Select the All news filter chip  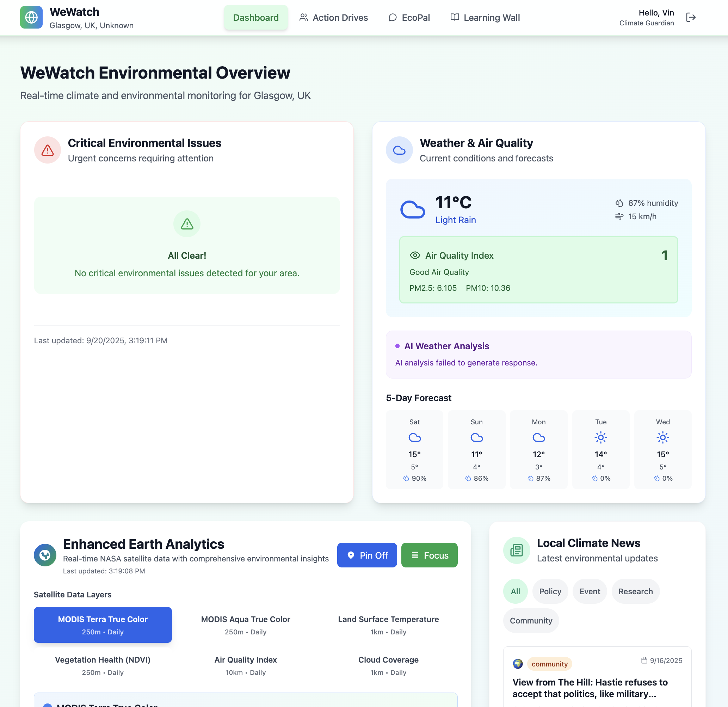515,591
